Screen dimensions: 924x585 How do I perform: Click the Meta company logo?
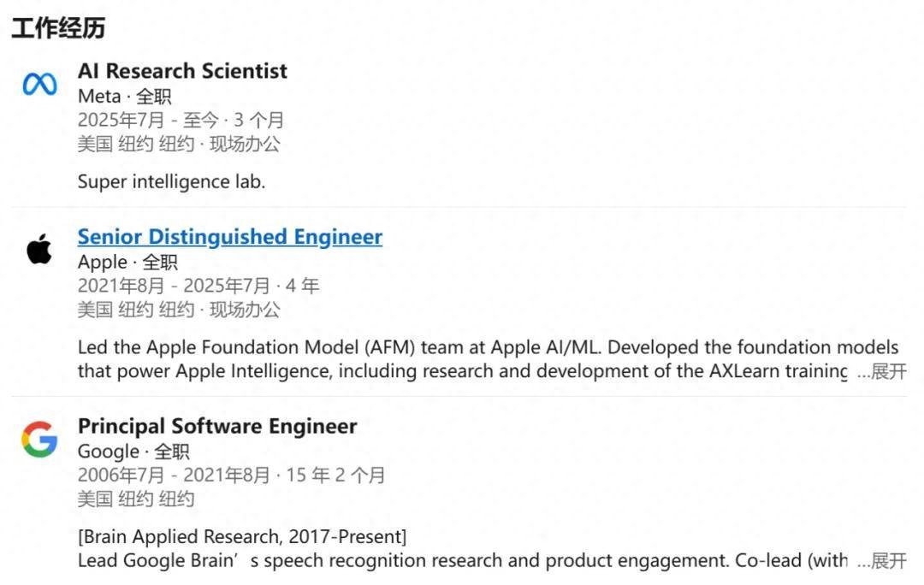(x=38, y=82)
